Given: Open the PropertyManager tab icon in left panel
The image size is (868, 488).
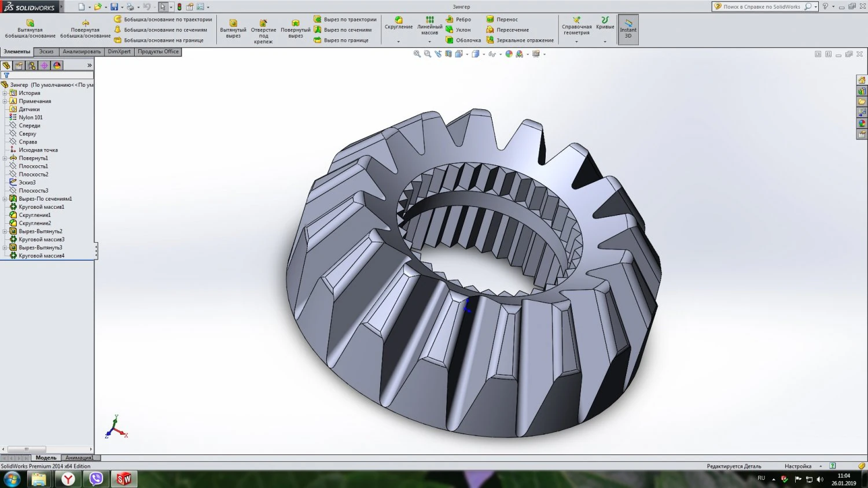Looking at the screenshot, I should click(19, 66).
